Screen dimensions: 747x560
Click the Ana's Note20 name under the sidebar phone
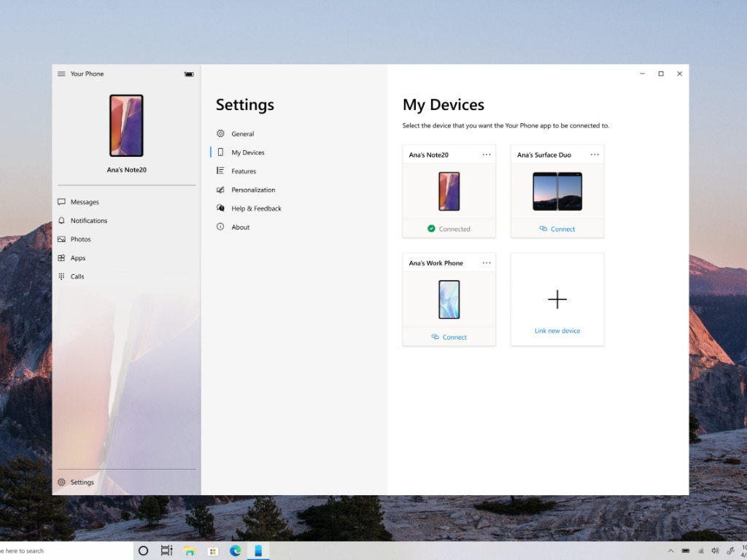(x=127, y=170)
